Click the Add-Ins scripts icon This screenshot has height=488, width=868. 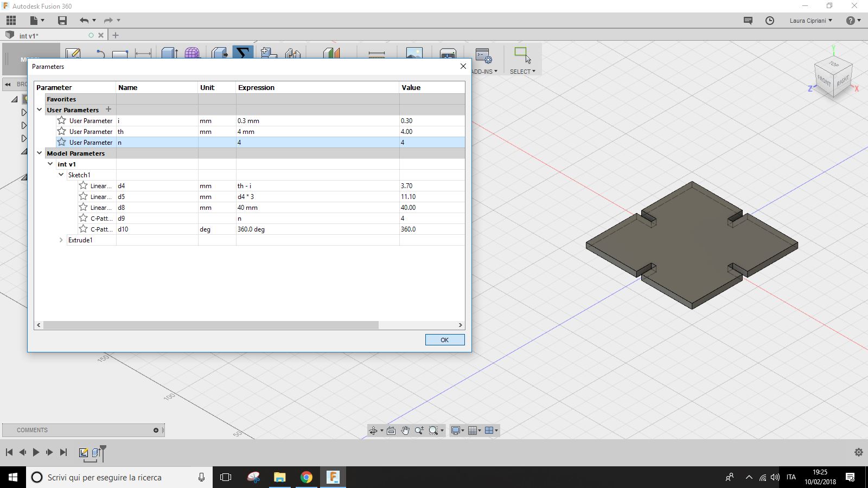[x=483, y=55]
